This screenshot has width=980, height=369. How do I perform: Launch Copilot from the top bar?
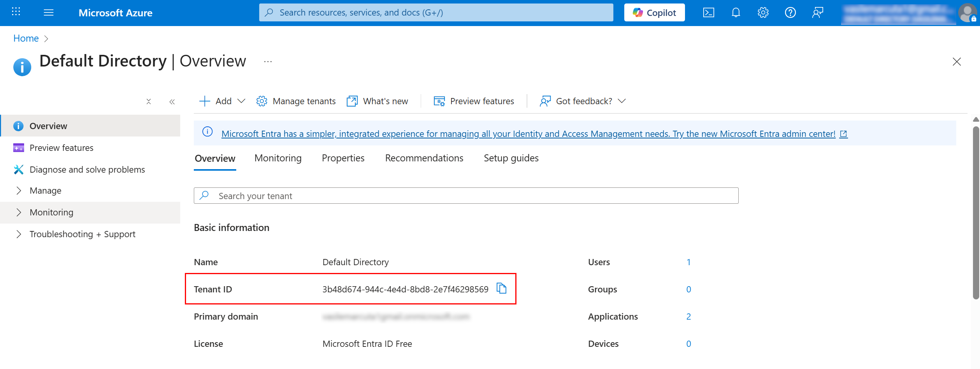(654, 13)
